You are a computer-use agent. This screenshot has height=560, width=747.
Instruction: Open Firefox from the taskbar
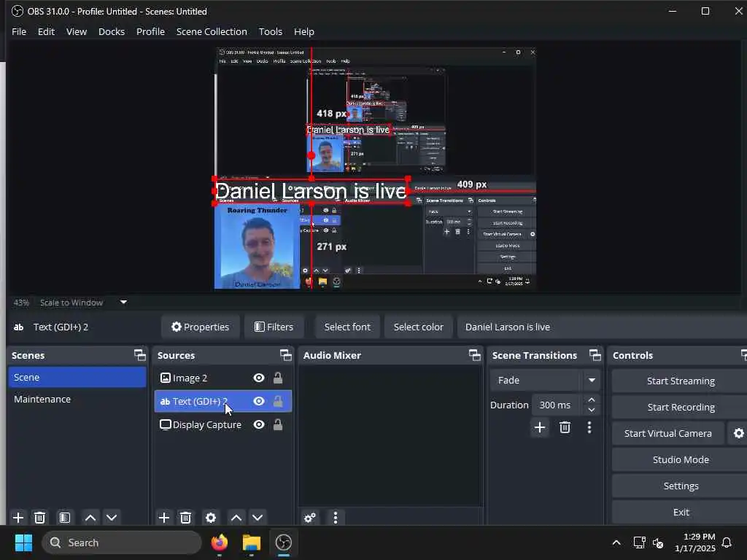tap(219, 542)
